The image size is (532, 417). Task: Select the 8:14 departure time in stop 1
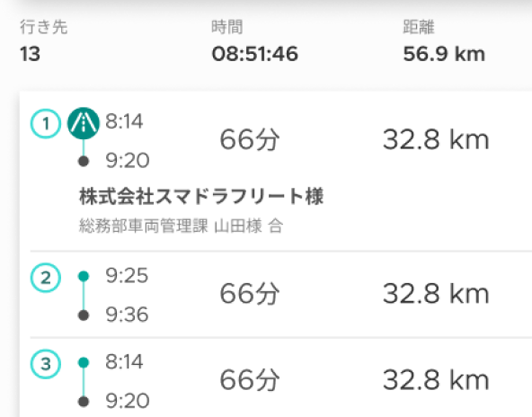tap(124, 121)
